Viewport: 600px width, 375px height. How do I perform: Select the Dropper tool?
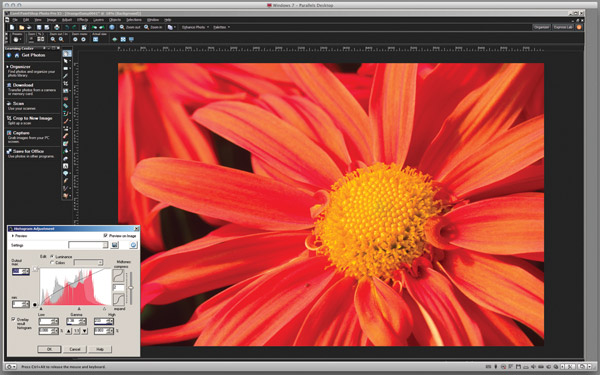click(x=66, y=76)
